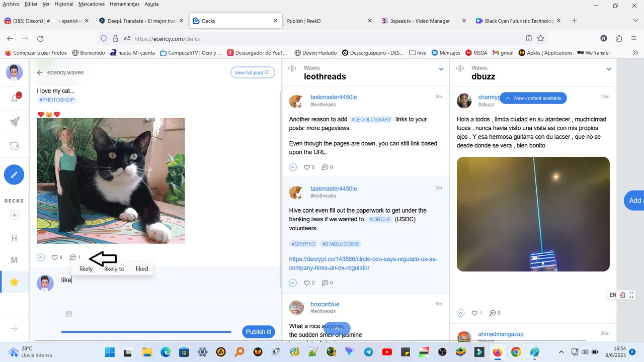Viewport: 644px width, 362px height.
Task: Click the reply text field containing "like"
Action: tap(166, 280)
